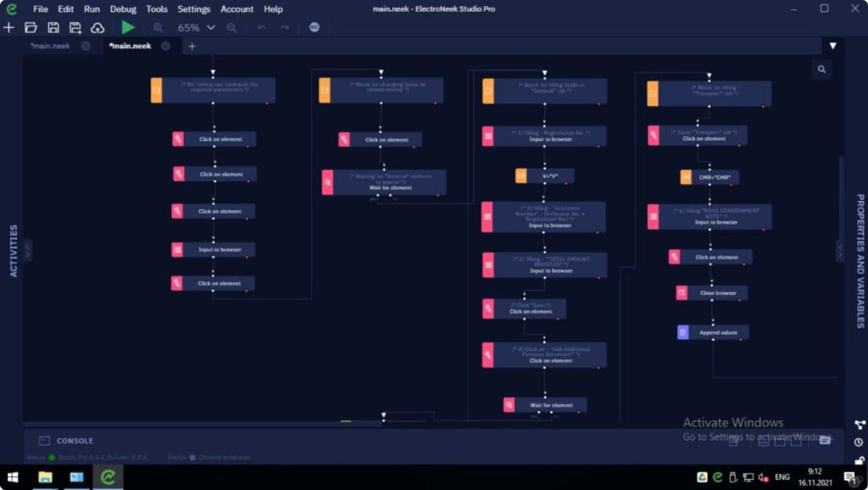Start the recorder with the purple REC icon

(314, 27)
